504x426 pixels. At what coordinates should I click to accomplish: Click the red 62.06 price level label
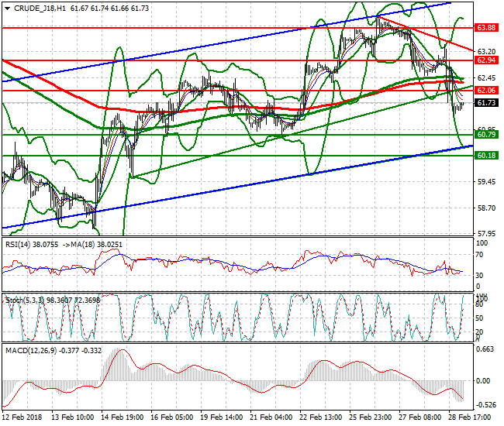pyautogui.click(x=486, y=91)
